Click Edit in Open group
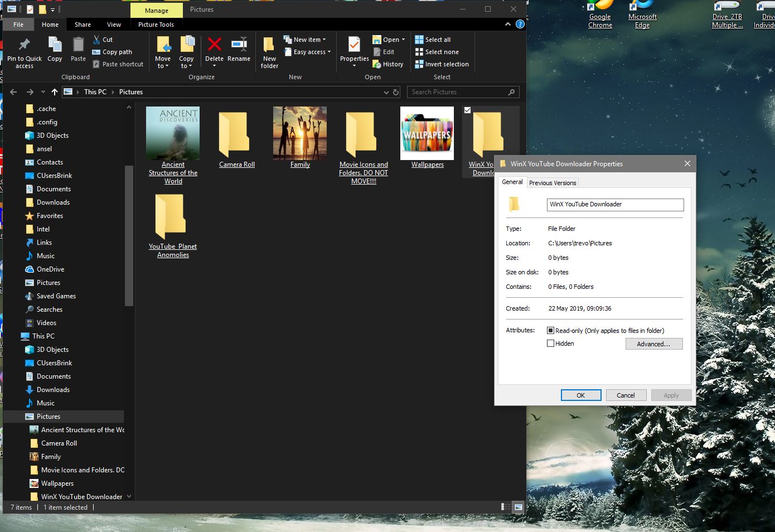 click(384, 52)
